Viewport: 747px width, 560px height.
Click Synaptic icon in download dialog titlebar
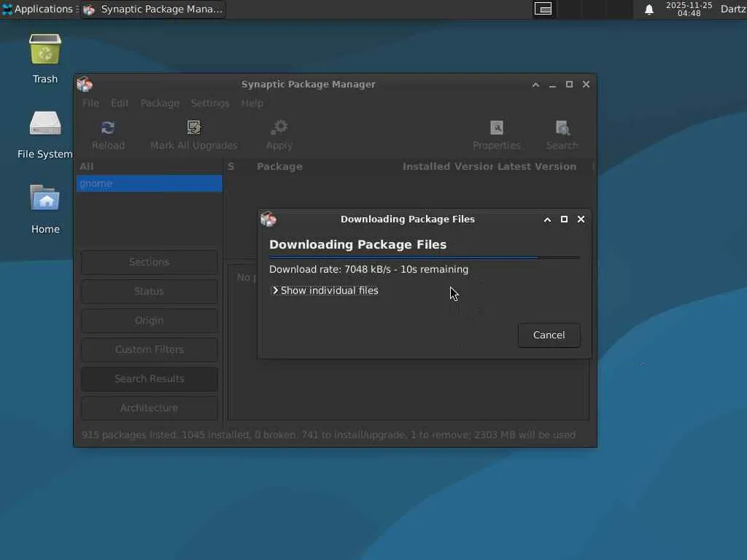pos(268,219)
